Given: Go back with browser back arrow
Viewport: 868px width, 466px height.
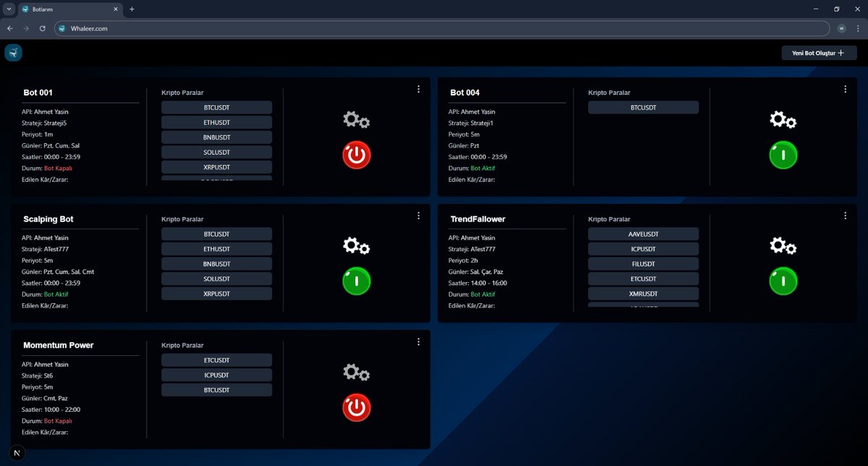Looking at the screenshot, I should pos(10,28).
